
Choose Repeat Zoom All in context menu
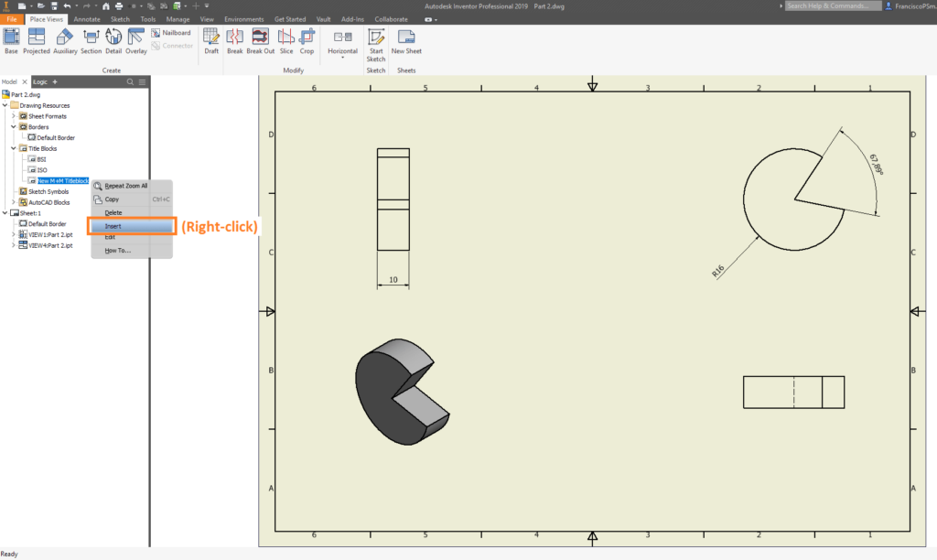pyautogui.click(x=132, y=186)
